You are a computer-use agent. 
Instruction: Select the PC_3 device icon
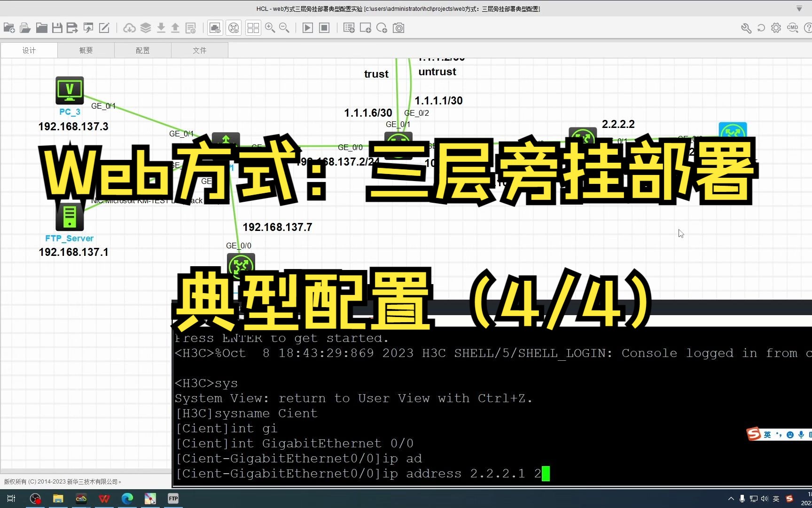70,89
